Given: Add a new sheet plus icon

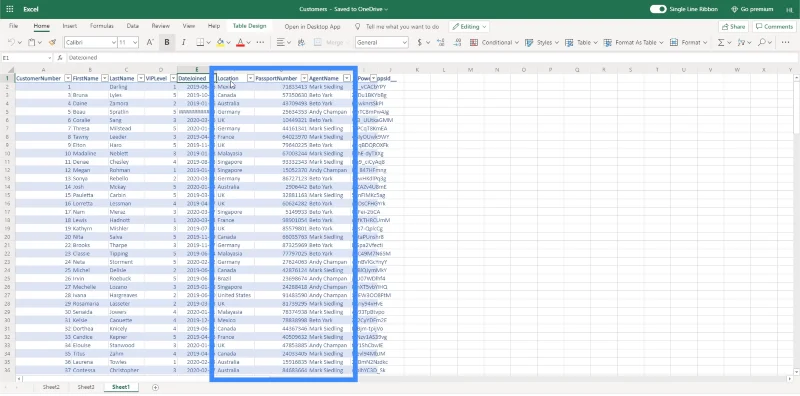Looking at the screenshot, I should click(156, 387).
